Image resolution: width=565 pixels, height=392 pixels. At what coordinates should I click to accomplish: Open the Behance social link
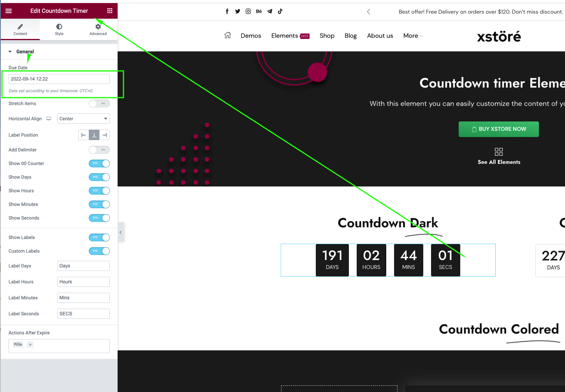[x=259, y=11]
